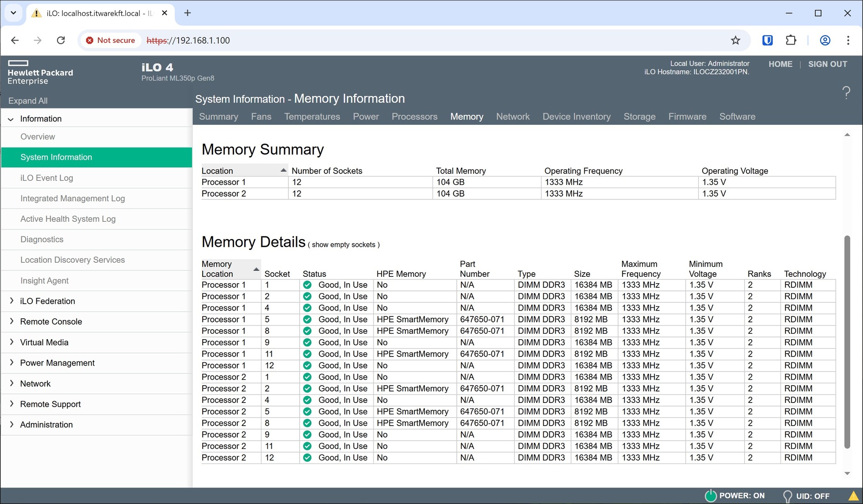Open the Chrome profile avatar icon
The image size is (863, 504).
tap(825, 41)
